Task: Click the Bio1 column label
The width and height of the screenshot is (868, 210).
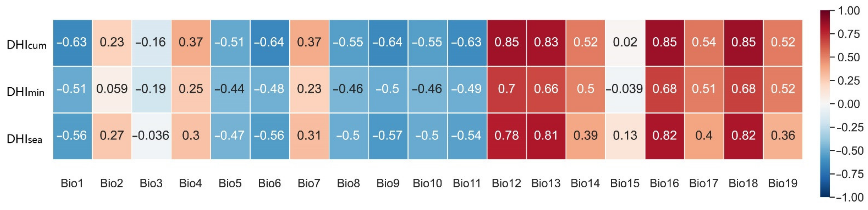Action: pyautogui.click(x=72, y=183)
